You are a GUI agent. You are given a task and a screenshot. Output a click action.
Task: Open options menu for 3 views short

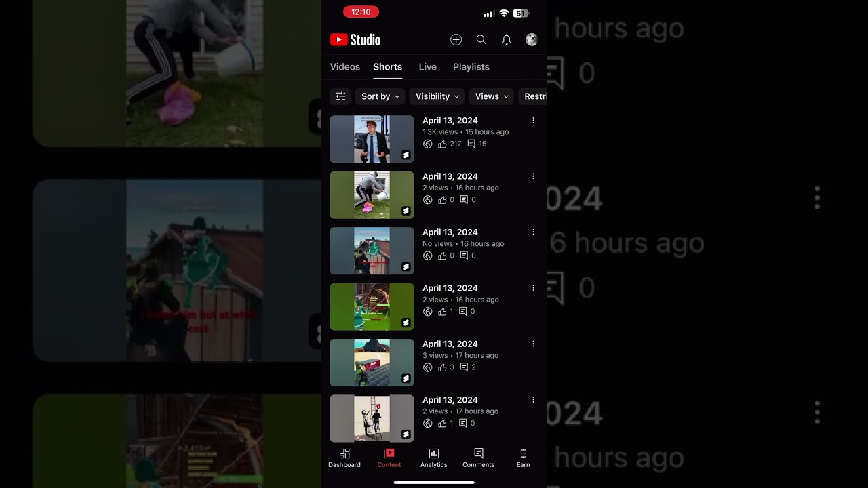(533, 344)
